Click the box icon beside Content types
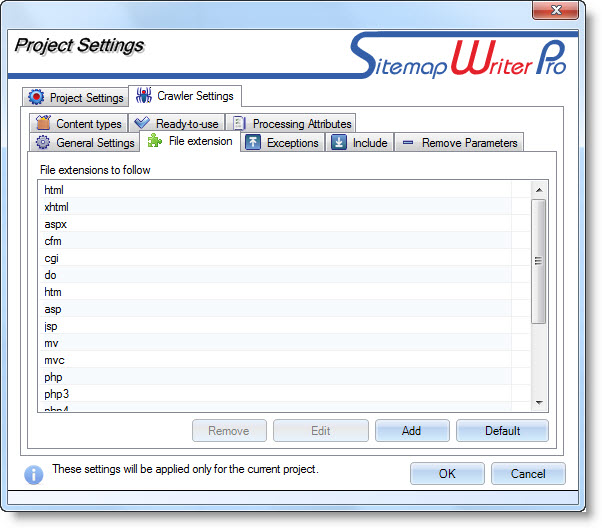Viewport: 602px width, 528px height. tap(43, 123)
